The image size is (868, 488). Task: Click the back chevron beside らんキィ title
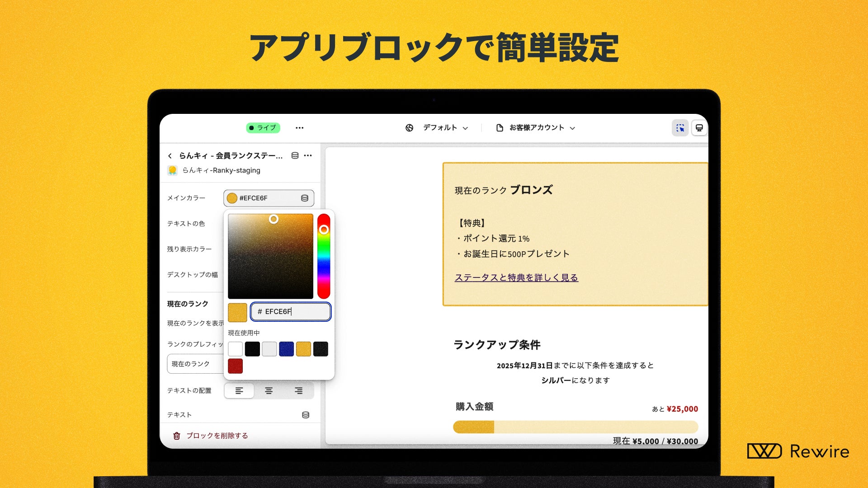[170, 156]
